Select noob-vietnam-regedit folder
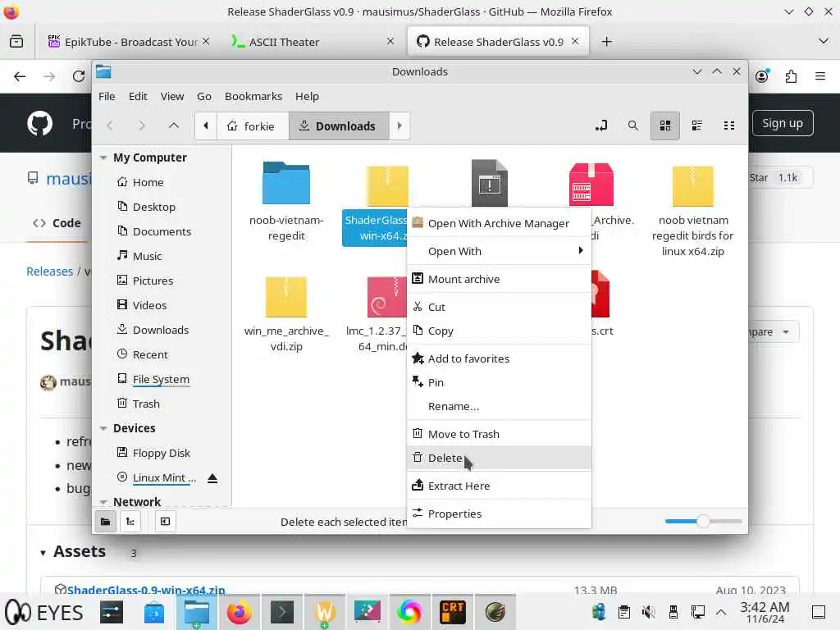840x630 pixels. (286, 202)
